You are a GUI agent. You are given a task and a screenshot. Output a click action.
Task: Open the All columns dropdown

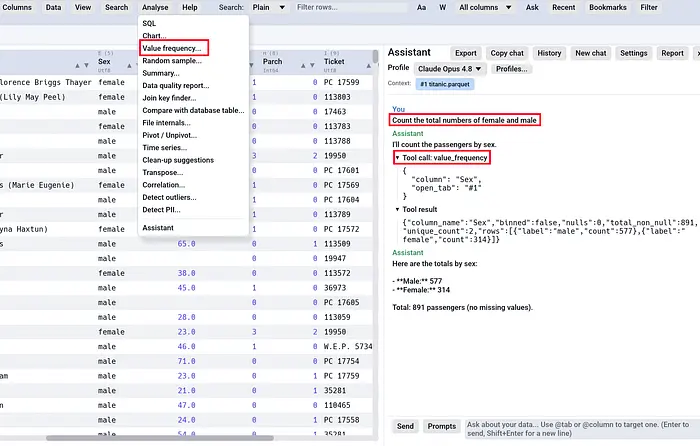click(x=485, y=7)
